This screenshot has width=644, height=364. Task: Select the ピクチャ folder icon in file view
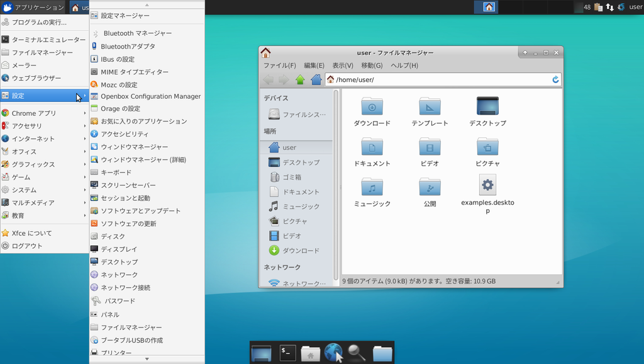coord(487,147)
